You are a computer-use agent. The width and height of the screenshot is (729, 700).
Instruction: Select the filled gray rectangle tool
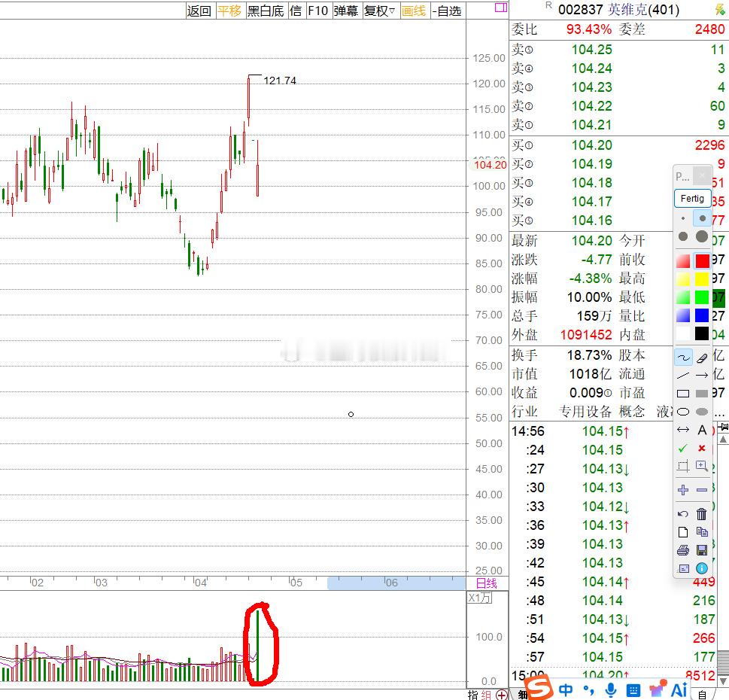click(702, 394)
